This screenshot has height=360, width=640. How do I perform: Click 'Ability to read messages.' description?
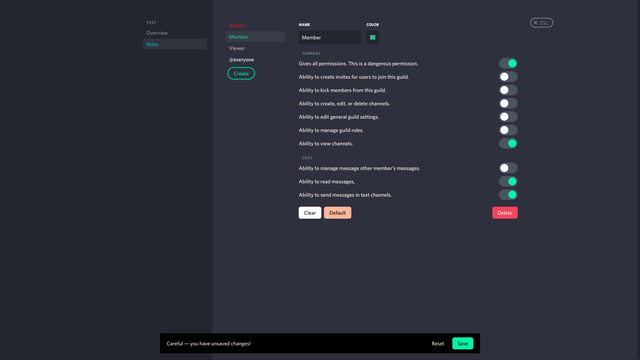[327, 182]
